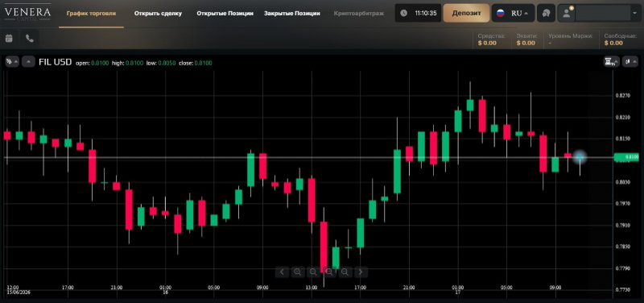Open the candlestick chart type dropdown

pyautogui.click(x=630, y=62)
